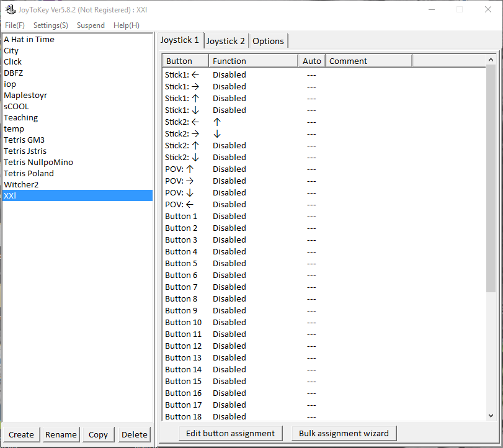Click the Comment column header
The height and width of the screenshot is (448, 503).
pyautogui.click(x=368, y=61)
